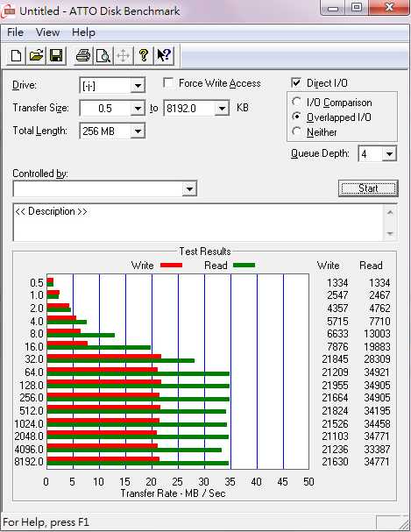The width and height of the screenshot is (411, 532).
Task: Enable the Force Write Access checkbox
Action: pos(168,83)
